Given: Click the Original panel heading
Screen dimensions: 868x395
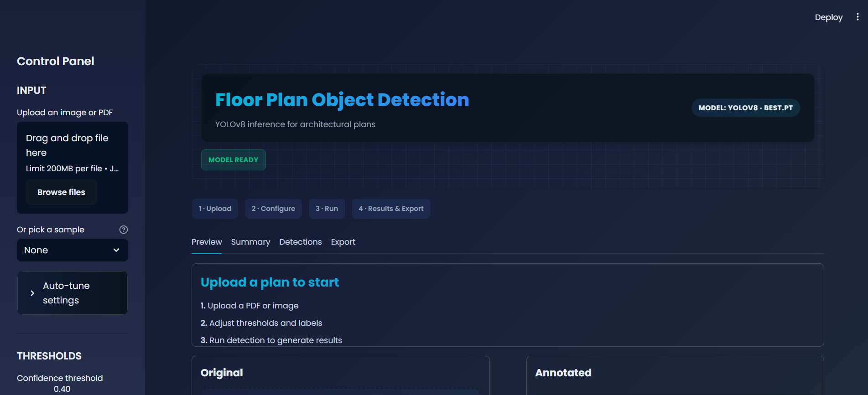Looking at the screenshot, I should [222, 373].
